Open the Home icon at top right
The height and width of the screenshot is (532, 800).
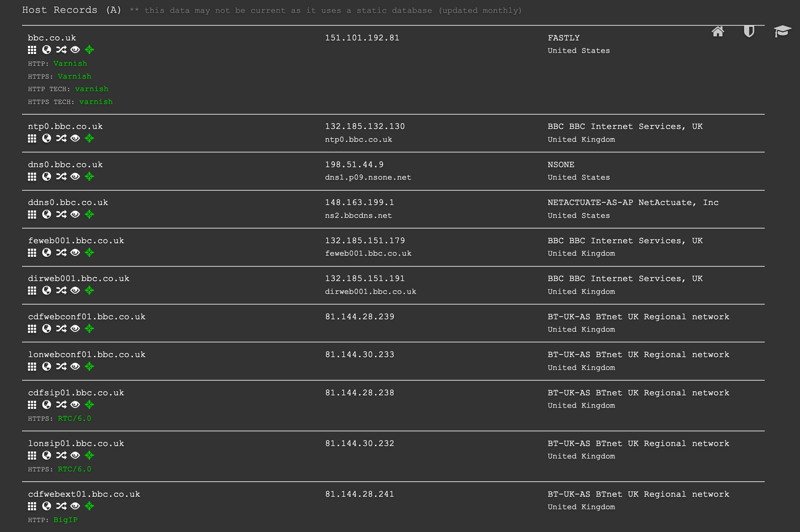718,32
